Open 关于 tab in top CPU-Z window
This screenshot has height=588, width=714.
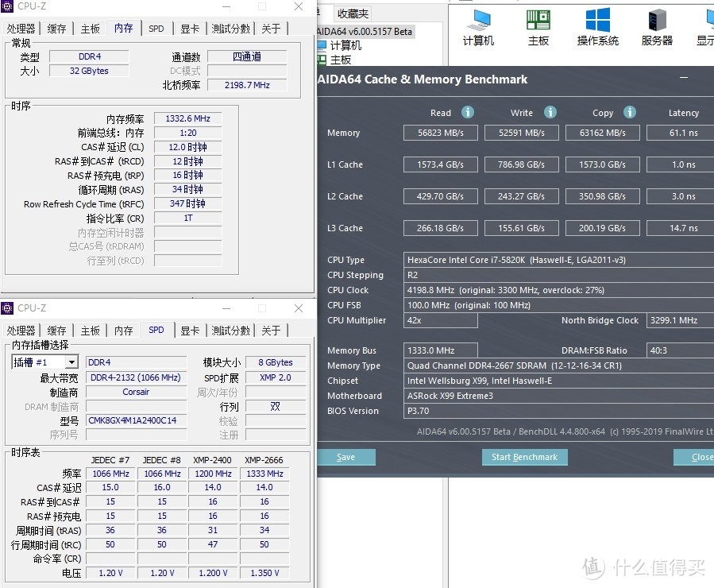tap(271, 29)
